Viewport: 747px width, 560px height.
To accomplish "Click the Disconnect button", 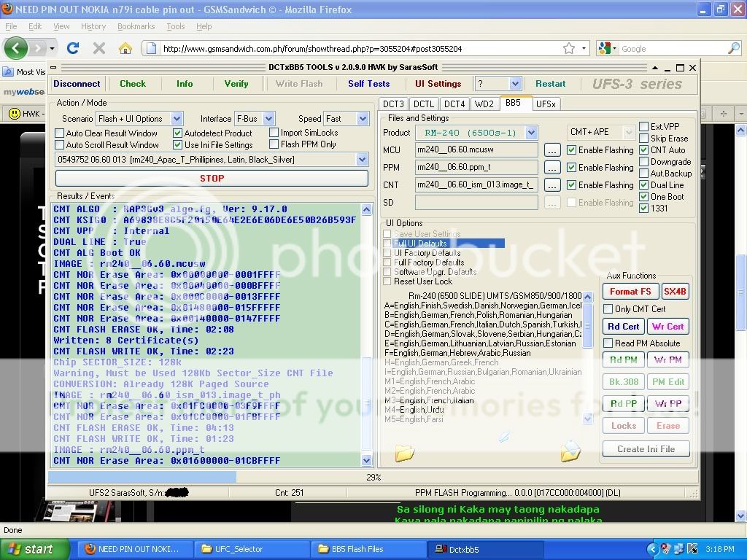I will tap(77, 84).
